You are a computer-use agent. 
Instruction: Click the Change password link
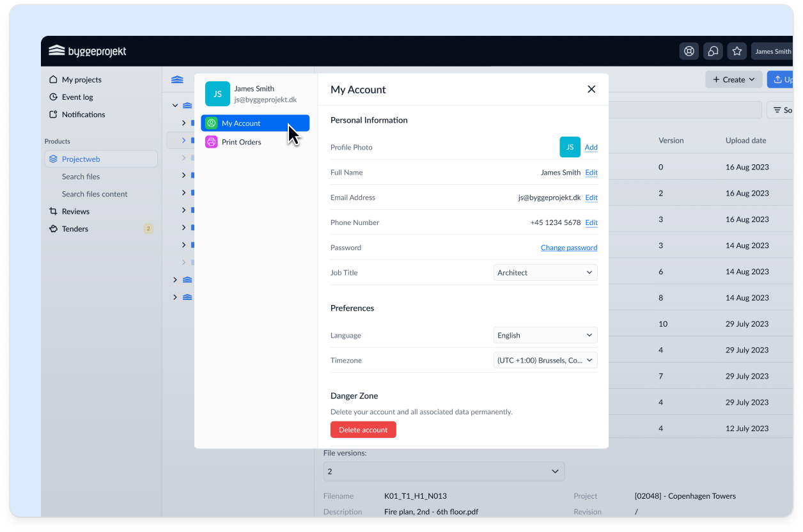[569, 247]
